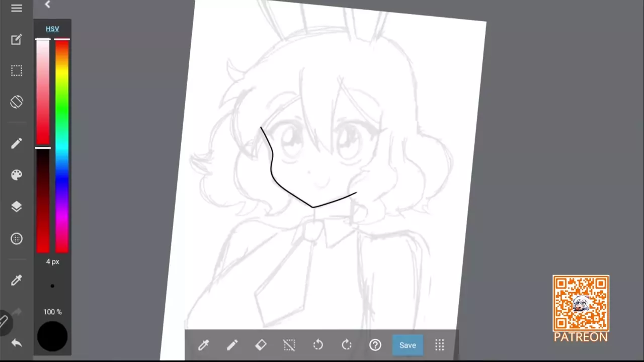Viewport: 644px width, 362px height.
Task: Tap the canvas rotate icon in left sidebar
Action: point(17,102)
